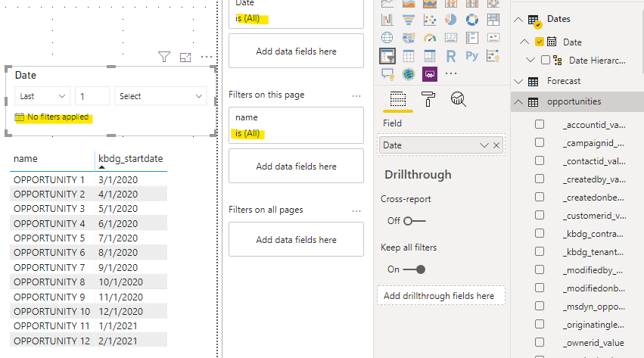Select the Scatter chart visualization

[430, 19]
